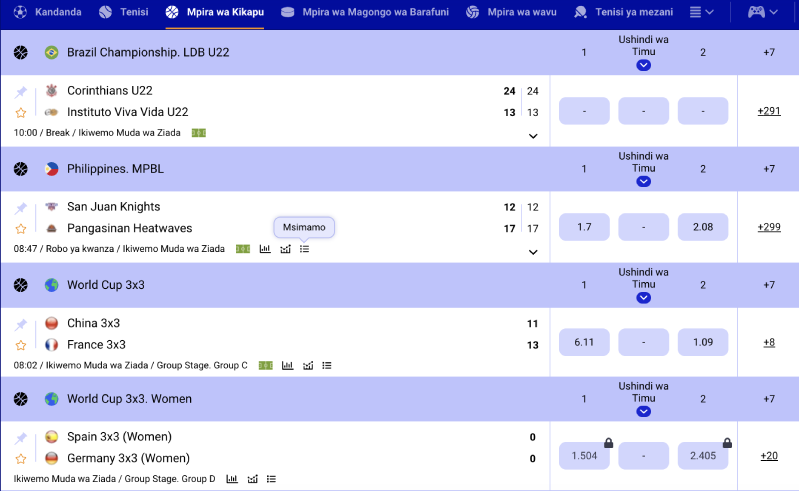Open the game controller esports dropdown

[762, 12]
